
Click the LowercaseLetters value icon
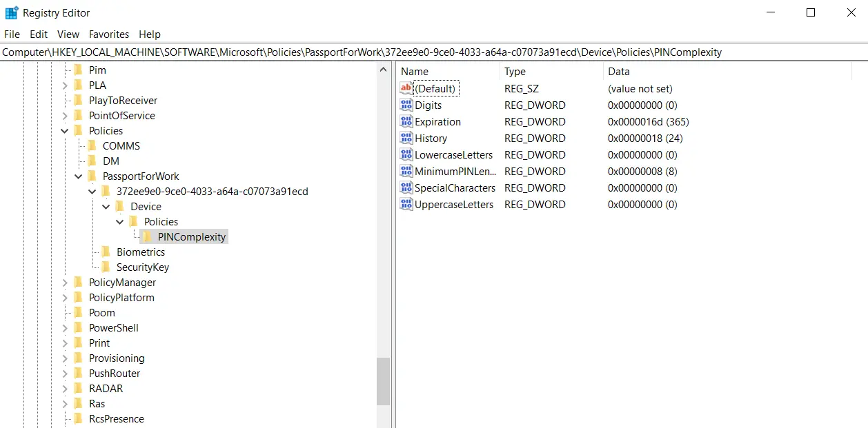point(405,154)
